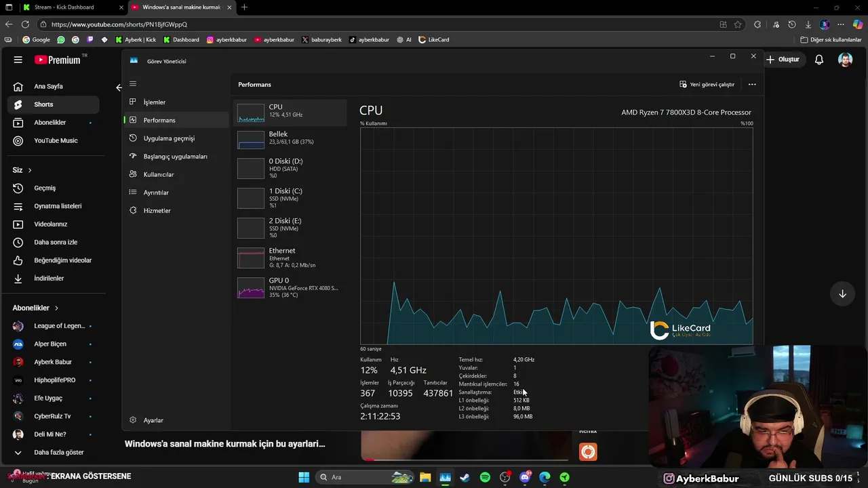Open YouTube hamburger guide menu
This screenshot has height=488, width=868.
pos(18,60)
